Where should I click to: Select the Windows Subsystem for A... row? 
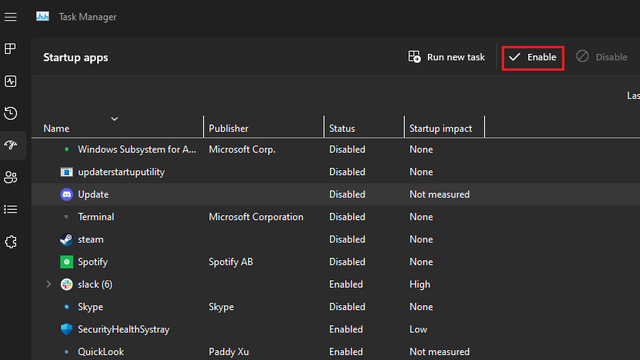click(x=336, y=149)
